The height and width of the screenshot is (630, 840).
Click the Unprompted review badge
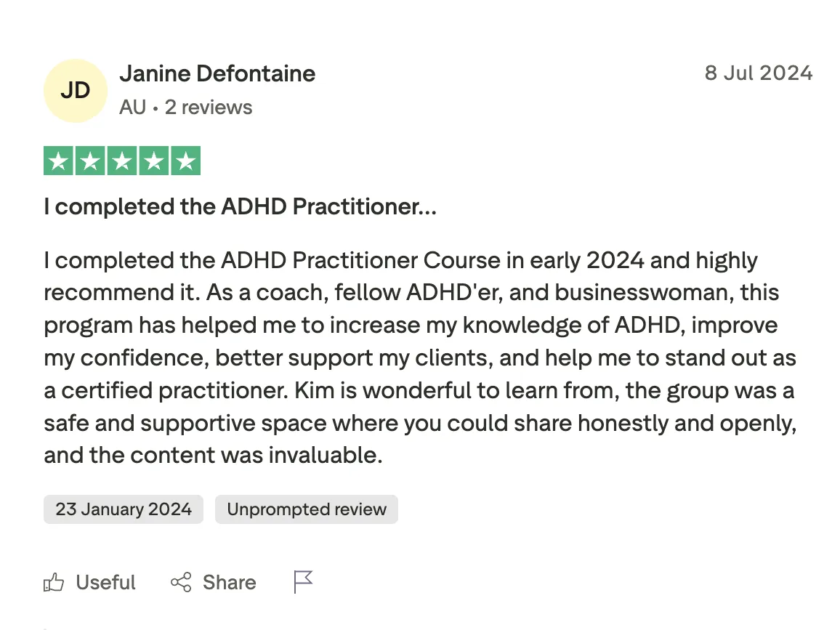pyautogui.click(x=307, y=509)
